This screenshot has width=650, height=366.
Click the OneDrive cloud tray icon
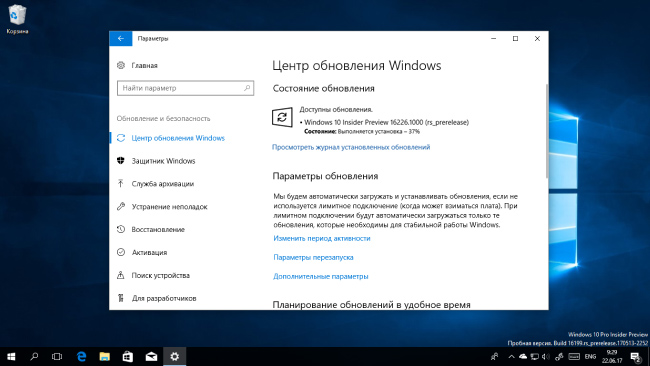tap(523, 356)
